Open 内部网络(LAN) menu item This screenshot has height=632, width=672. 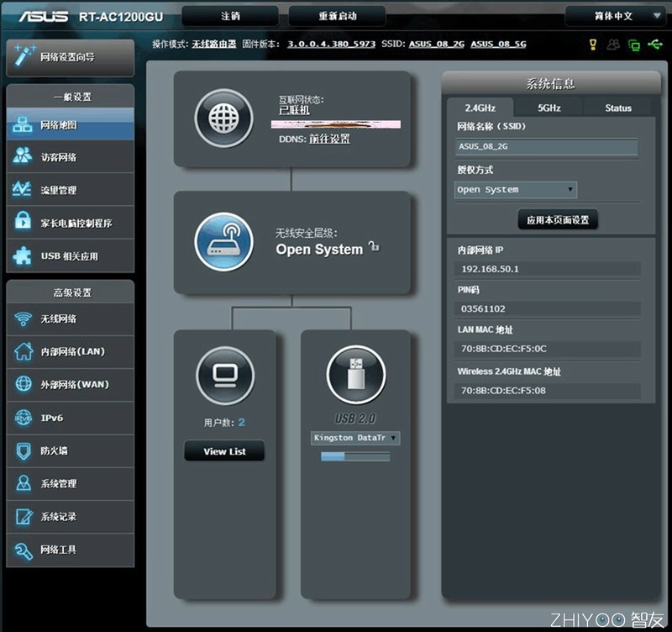click(71, 351)
